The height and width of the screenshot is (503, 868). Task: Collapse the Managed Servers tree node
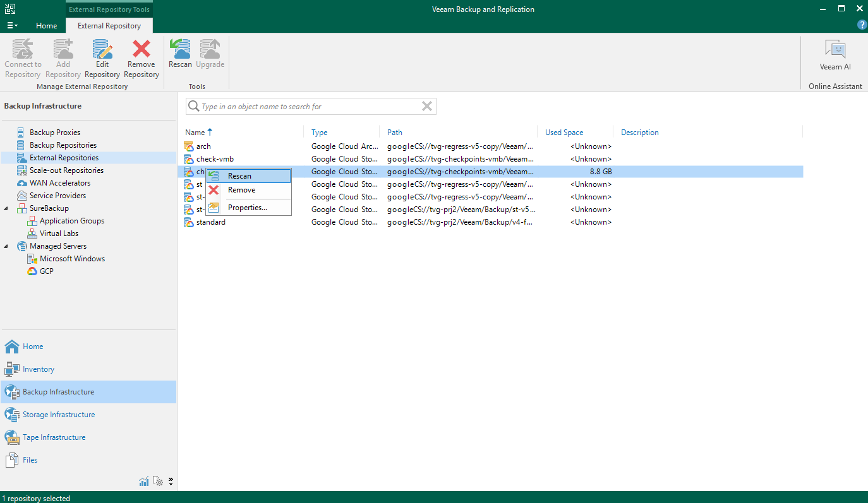click(6, 246)
